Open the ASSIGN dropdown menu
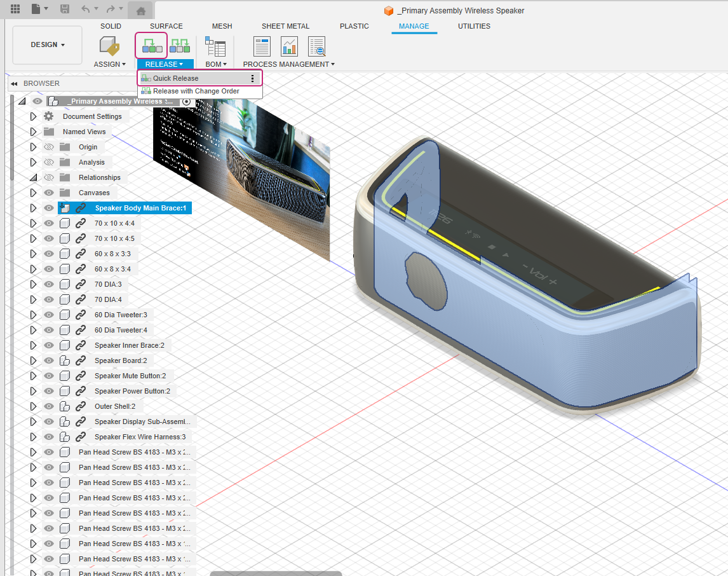The height and width of the screenshot is (576, 728). point(109,64)
